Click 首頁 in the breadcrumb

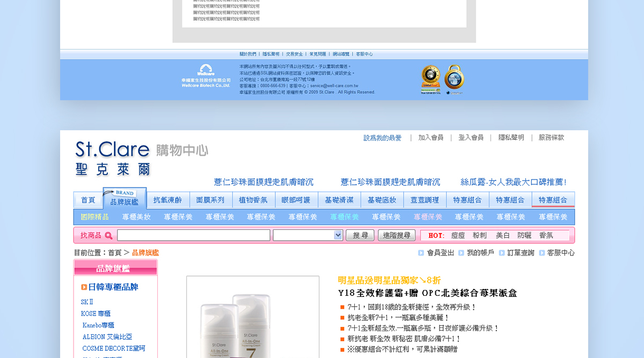click(115, 252)
